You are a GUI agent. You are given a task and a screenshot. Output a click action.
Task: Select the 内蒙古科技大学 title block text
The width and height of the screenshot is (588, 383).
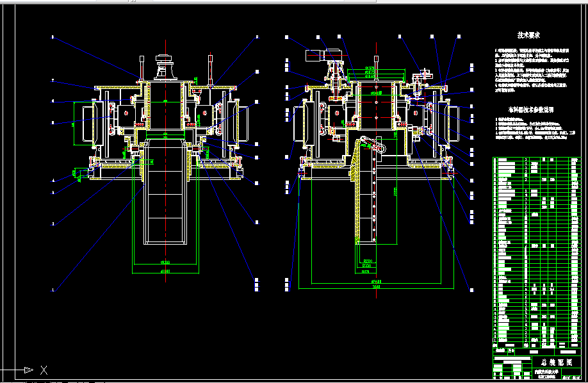coord(546,372)
